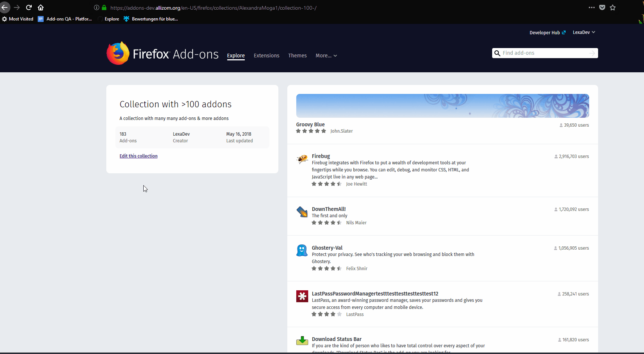Click the browser back arrow
This screenshot has width=644, height=354.
click(x=5, y=7)
